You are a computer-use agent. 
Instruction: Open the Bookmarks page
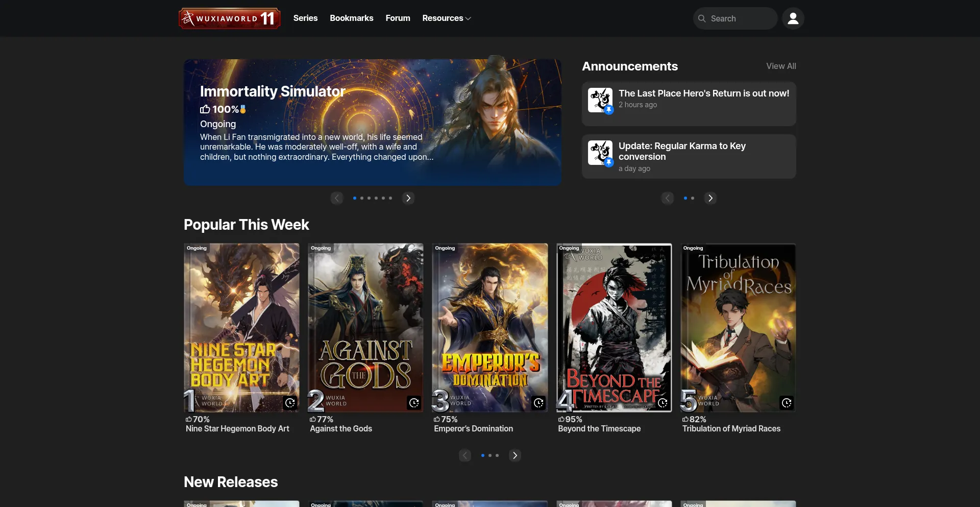[351, 18]
